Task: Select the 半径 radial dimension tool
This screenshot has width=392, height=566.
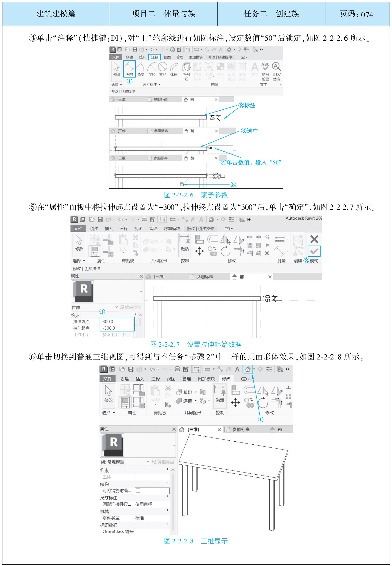Action: [152, 69]
